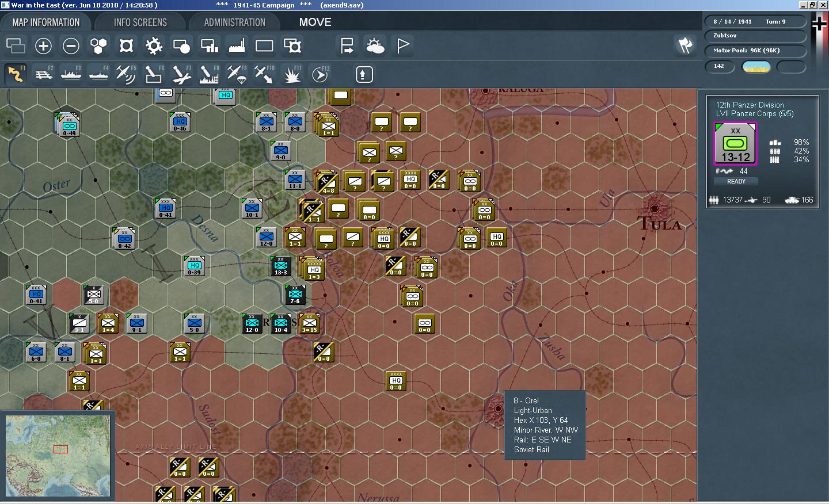The image size is (829, 504).
Task: Click the Motor Pool 96K field
Action: pyautogui.click(x=755, y=51)
